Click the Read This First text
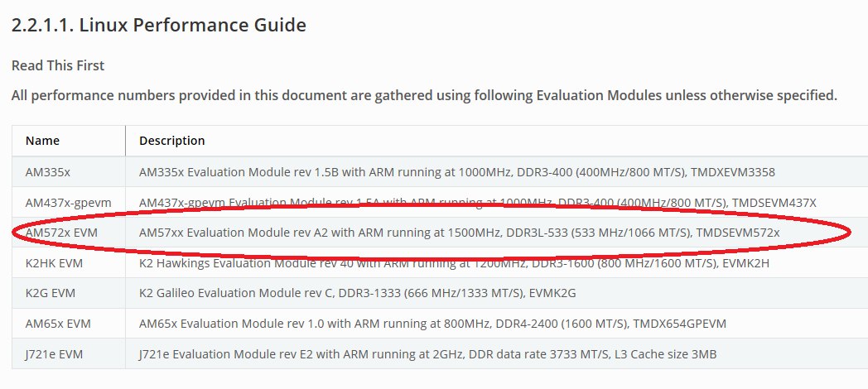Image resolution: width=868 pixels, height=389 pixels. (x=58, y=65)
